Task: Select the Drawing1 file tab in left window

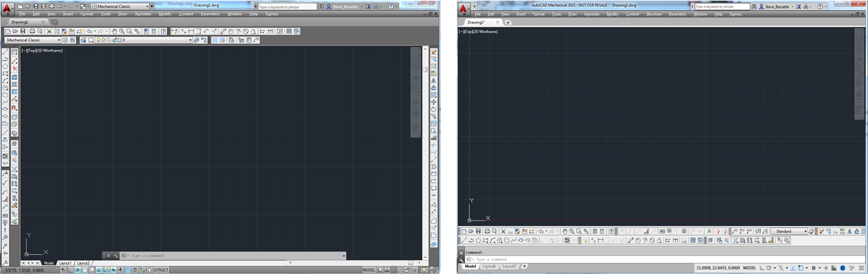Action: 20,22
